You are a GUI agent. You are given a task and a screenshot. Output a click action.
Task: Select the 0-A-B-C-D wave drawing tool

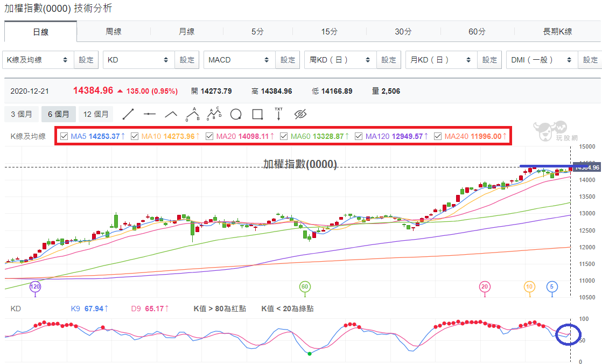(x=214, y=114)
